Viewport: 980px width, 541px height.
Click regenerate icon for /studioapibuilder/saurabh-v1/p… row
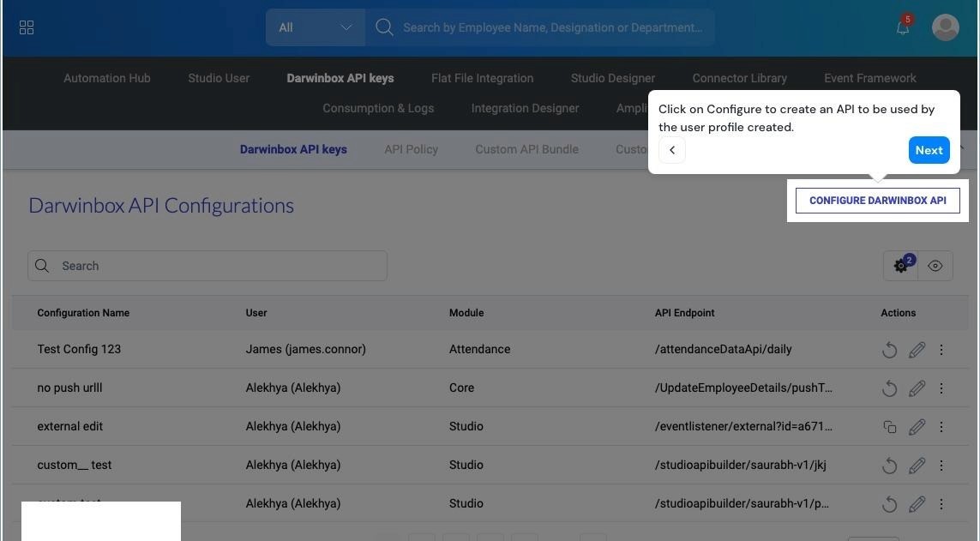click(889, 504)
